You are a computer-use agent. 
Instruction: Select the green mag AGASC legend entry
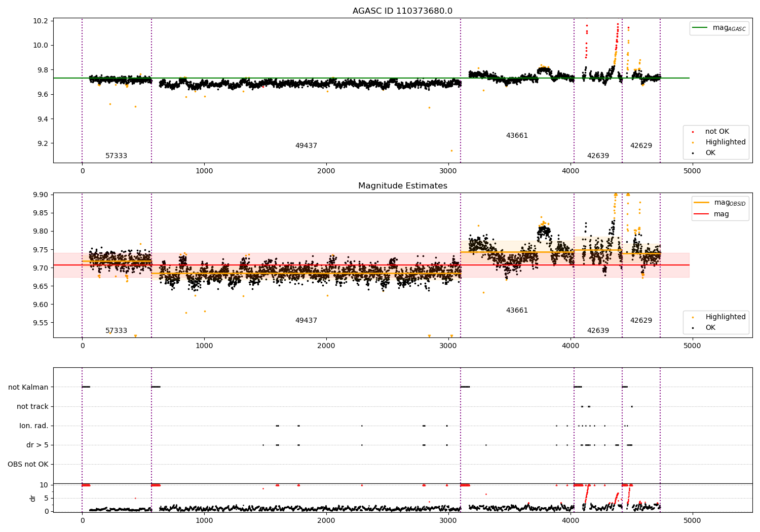click(719, 28)
